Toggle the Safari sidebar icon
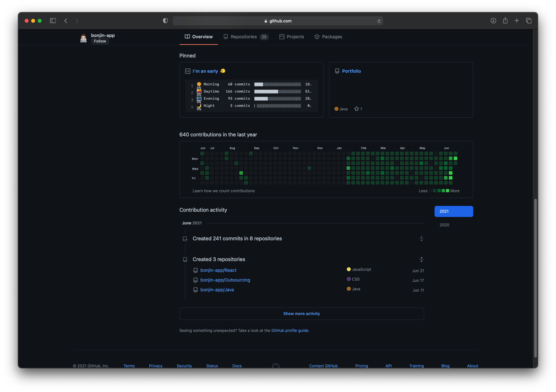 click(53, 21)
